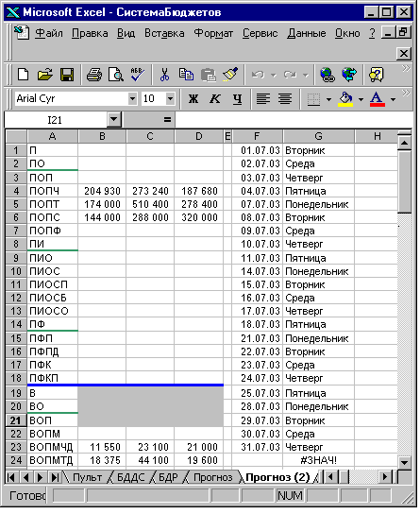Click the Office Assistant help icon

(376, 75)
